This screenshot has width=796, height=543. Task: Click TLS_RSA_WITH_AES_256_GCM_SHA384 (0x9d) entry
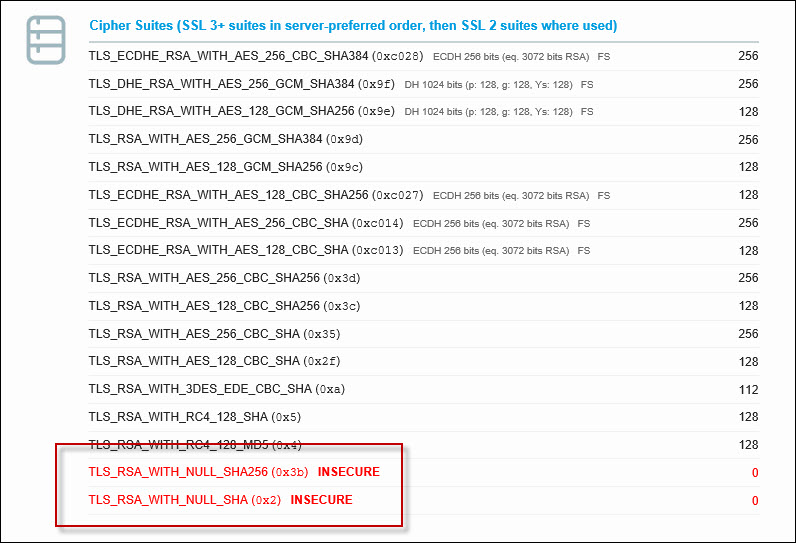(225, 139)
